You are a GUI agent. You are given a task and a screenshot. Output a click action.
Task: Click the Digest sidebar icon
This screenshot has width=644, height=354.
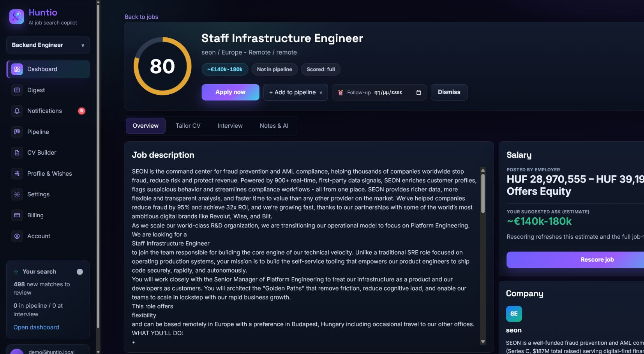pos(17,90)
